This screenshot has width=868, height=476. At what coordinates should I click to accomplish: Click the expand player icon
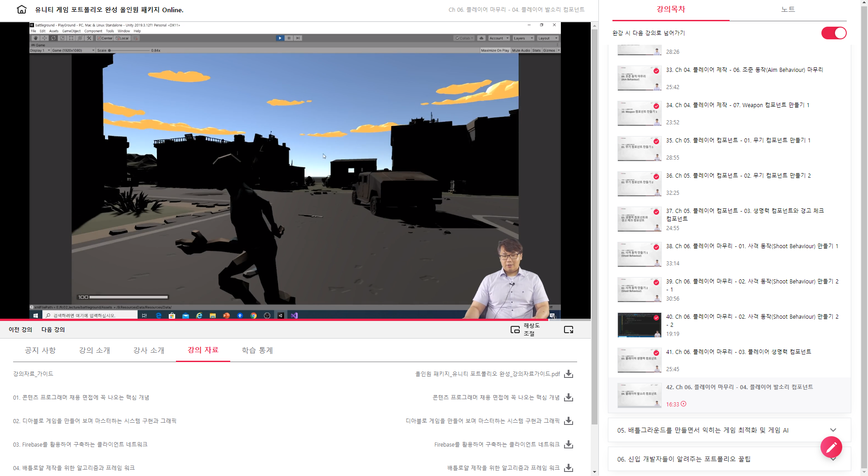click(569, 330)
